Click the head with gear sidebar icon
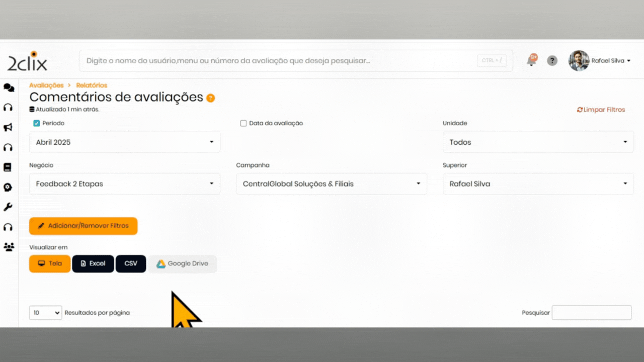This screenshot has width=644, height=362. tap(8, 187)
